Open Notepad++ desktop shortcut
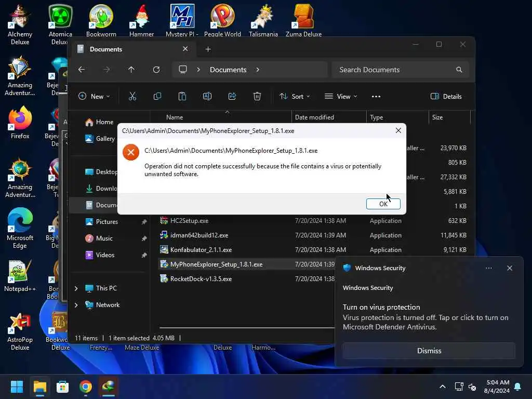 (20, 275)
